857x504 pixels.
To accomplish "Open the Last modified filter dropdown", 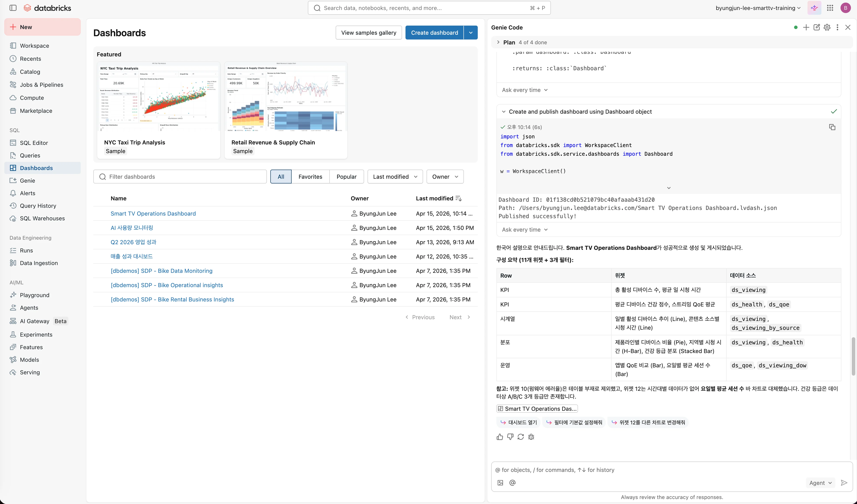I will pyautogui.click(x=395, y=177).
